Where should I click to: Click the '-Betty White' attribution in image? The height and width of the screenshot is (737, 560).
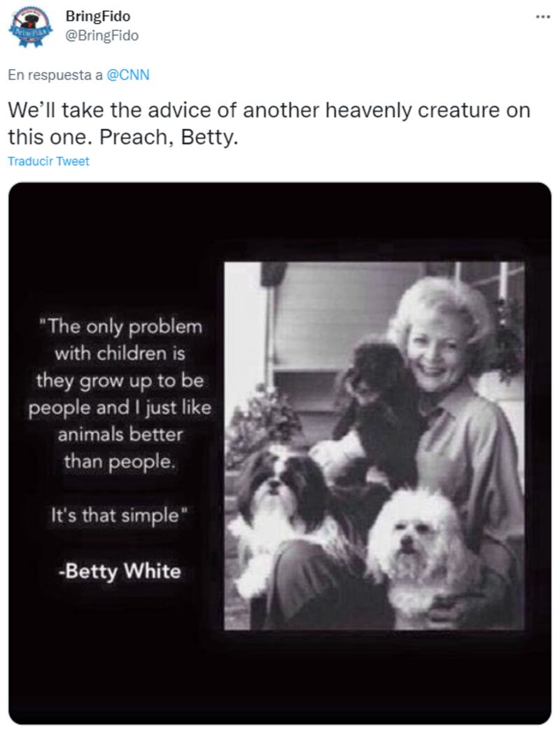pos(120,572)
